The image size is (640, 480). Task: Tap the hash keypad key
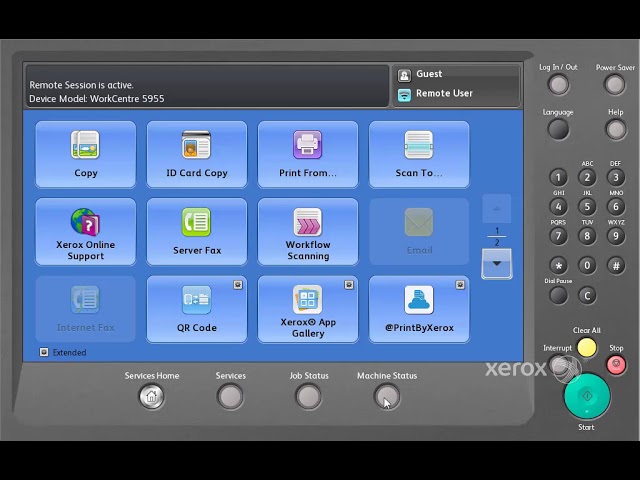coord(616,266)
